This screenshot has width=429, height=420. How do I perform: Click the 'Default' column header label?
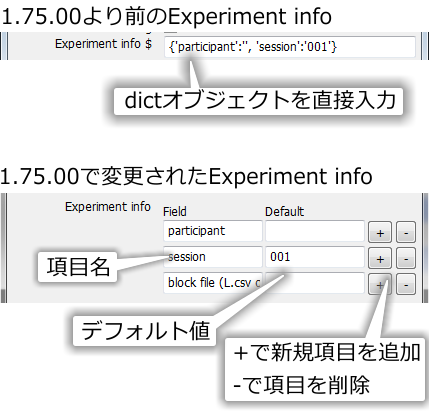tap(284, 212)
